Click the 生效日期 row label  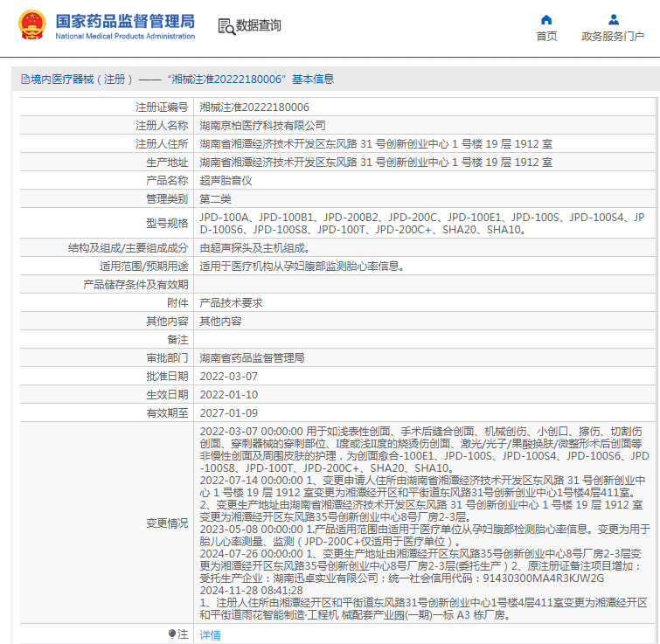[167, 395]
